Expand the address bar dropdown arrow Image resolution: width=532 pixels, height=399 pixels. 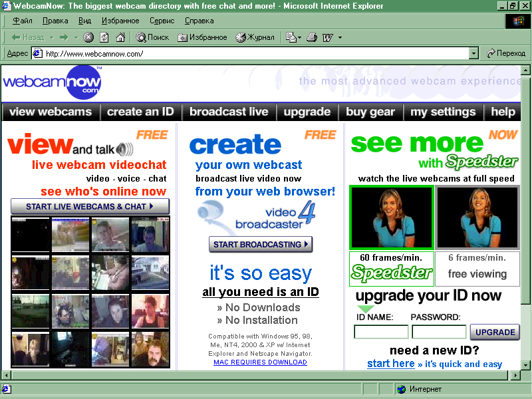[473, 53]
